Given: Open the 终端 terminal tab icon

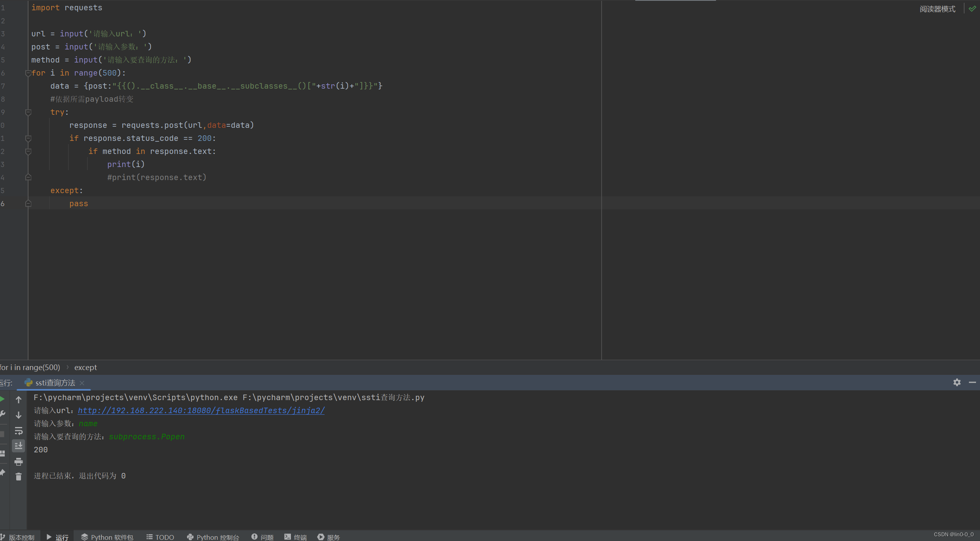Looking at the screenshot, I should pos(288,537).
